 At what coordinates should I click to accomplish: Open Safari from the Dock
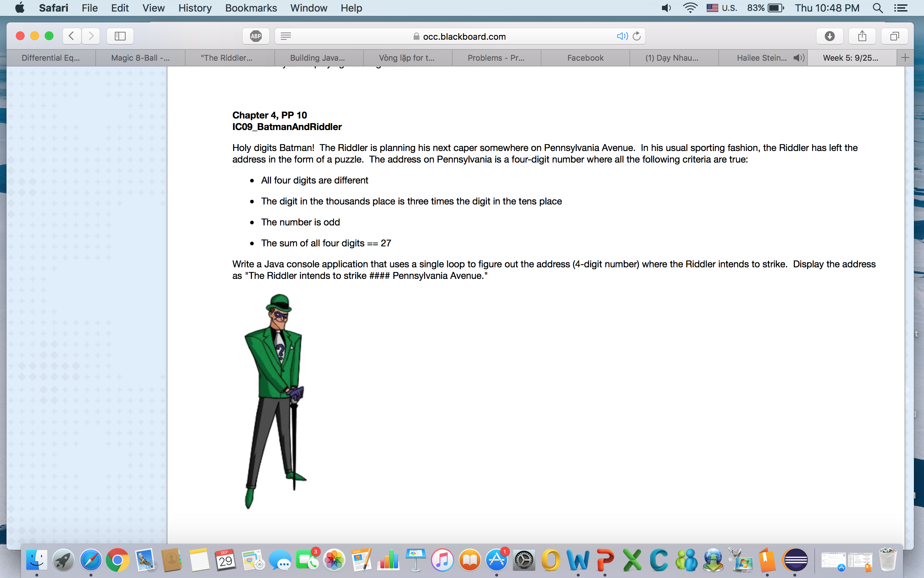click(91, 560)
